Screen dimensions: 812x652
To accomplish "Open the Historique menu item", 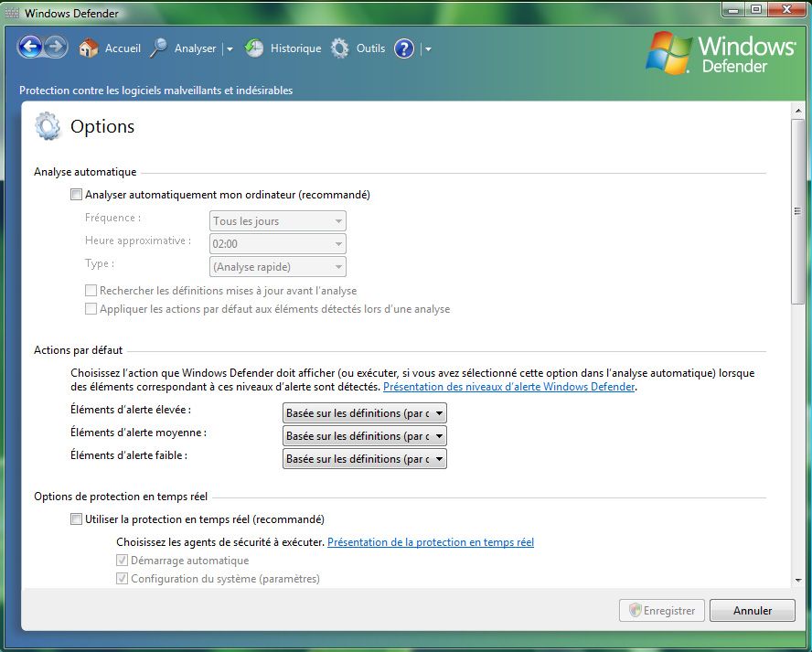I will 295,48.
